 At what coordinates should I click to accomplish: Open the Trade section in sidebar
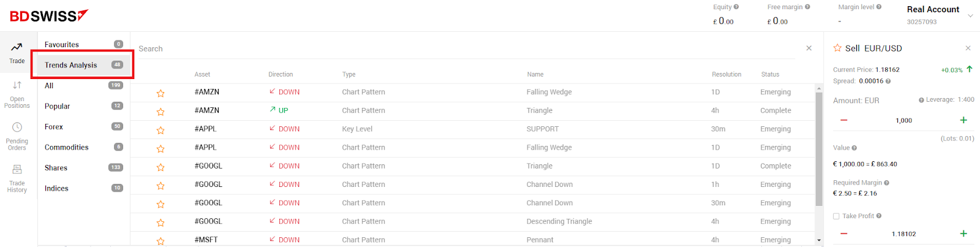pyautogui.click(x=17, y=52)
